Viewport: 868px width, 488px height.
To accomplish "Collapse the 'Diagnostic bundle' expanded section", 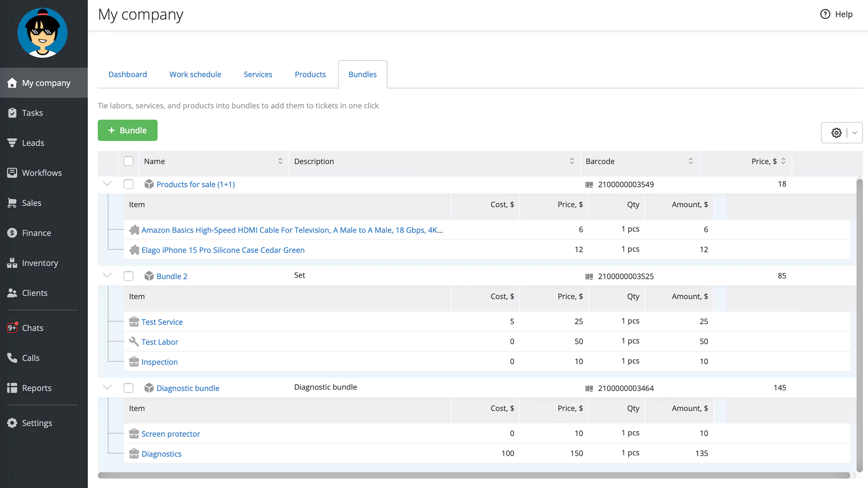I will [x=107, y=388].
